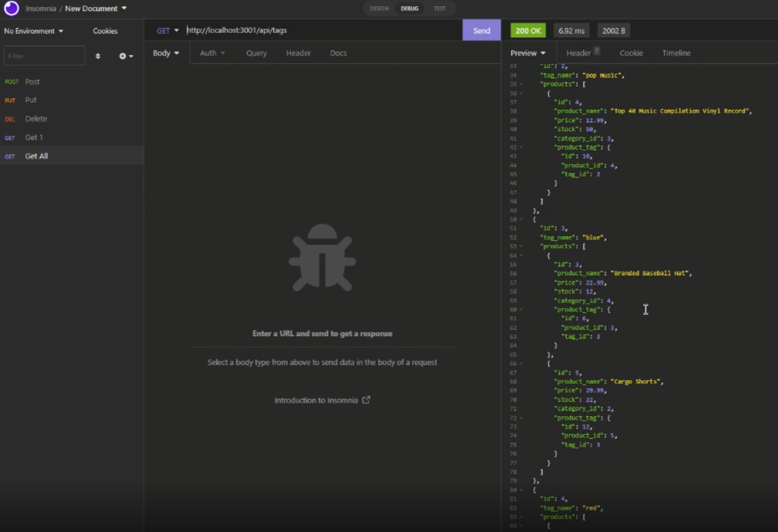This screenshot has width=778, height=532.
Task: Click the Insomnia purple logo icon
Action: [12, 9]
